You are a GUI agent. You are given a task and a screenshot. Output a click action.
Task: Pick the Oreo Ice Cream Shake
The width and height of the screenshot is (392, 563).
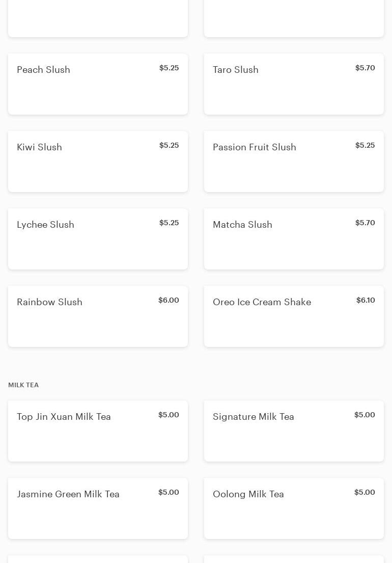tap(294, 316)
